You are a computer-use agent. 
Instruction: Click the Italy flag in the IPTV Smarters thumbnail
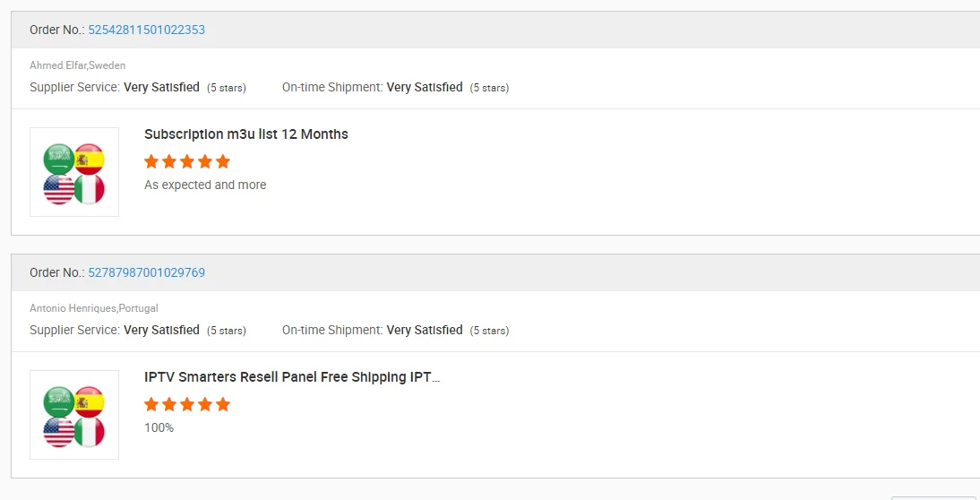90,432
